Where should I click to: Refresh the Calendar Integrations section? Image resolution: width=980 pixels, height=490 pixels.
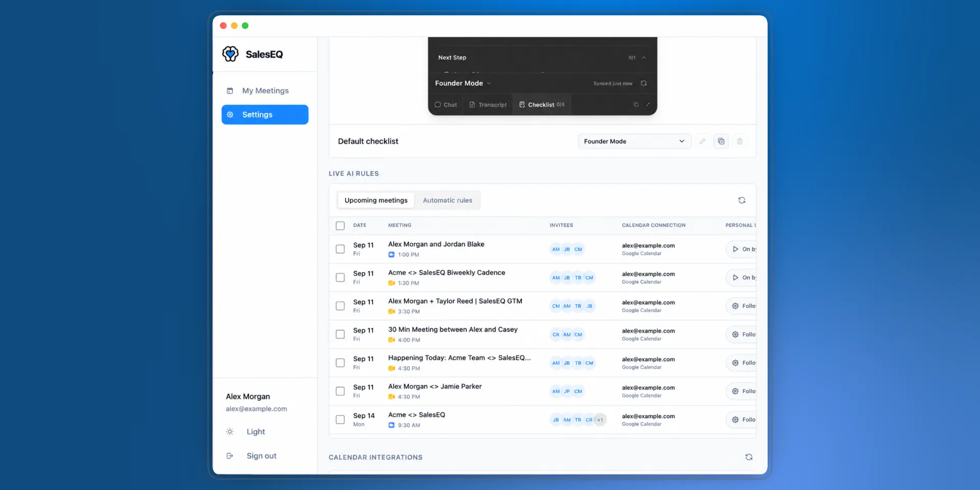click(x=749, y=457)
